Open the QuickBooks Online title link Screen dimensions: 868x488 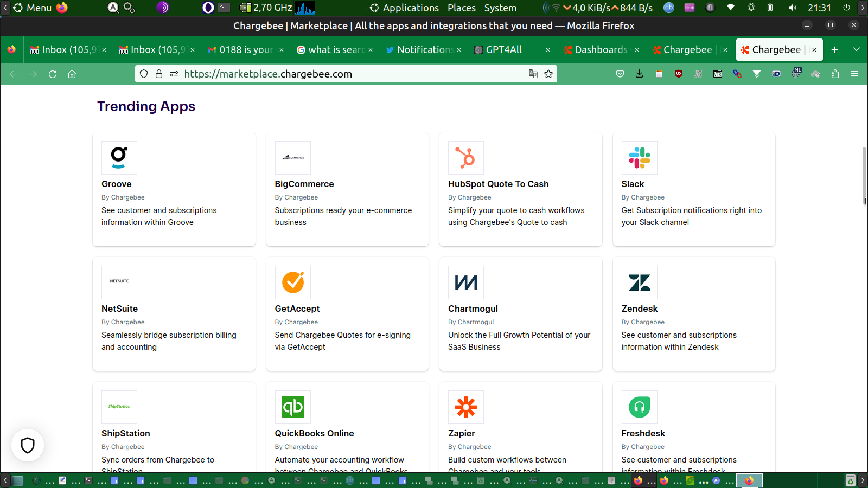(315, 434)
